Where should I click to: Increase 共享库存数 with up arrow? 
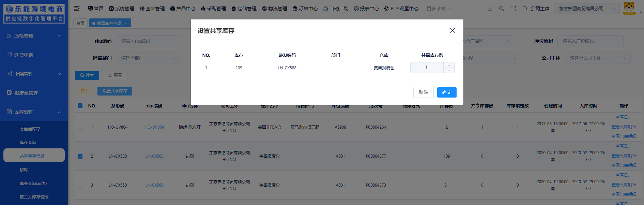[x=449, y=65]
